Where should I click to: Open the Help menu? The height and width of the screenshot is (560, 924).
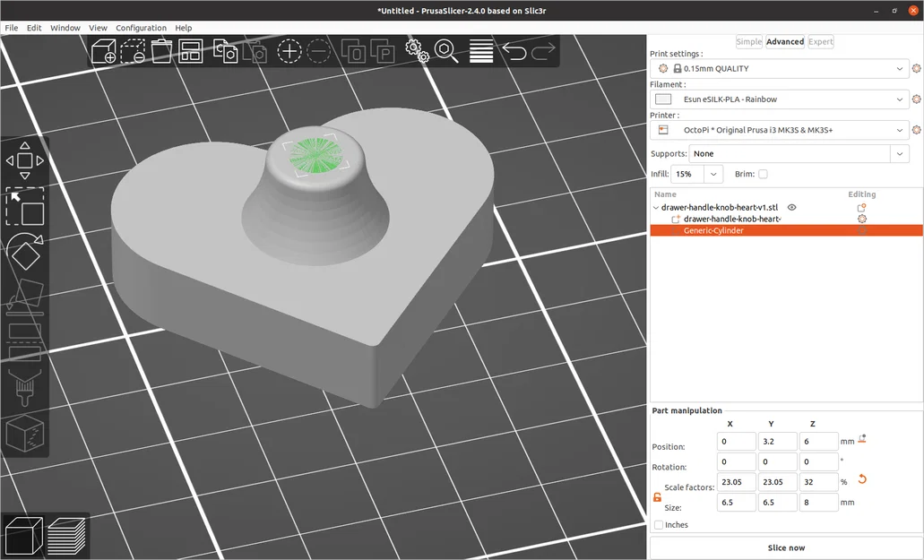[x=183, y=28]
